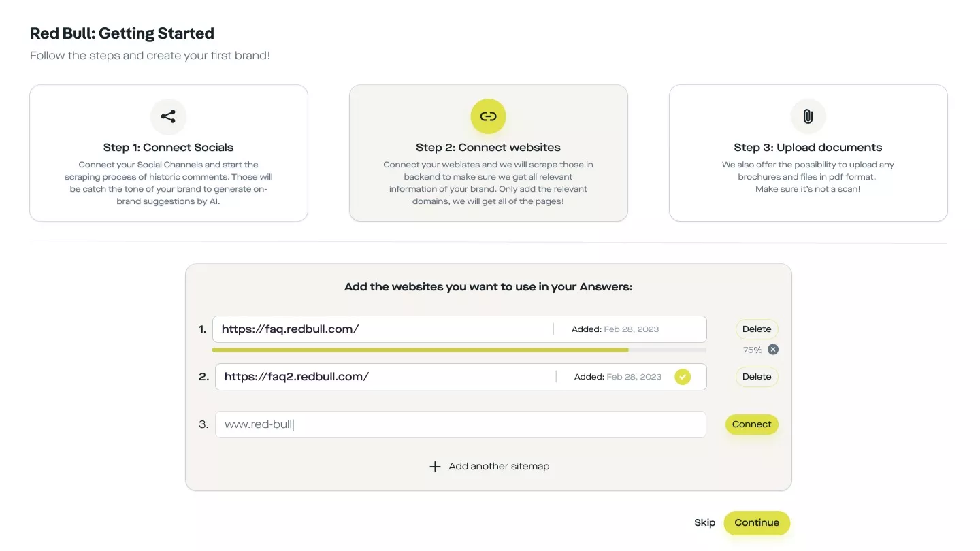
Task: Delete the faq.redbull.com website entry
Action: pyautogui.click(x=756, y=329)
